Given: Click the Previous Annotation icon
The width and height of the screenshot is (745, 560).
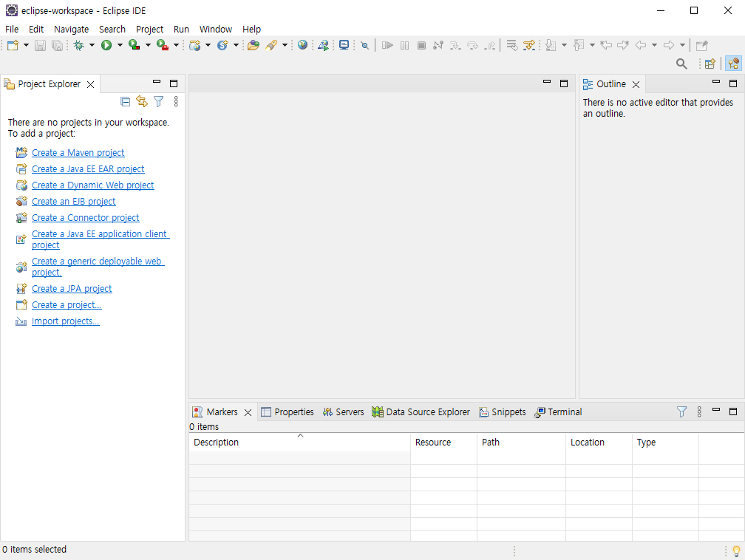Looking at the screenshot, I should pyautogui.click(x=578, y=45).
